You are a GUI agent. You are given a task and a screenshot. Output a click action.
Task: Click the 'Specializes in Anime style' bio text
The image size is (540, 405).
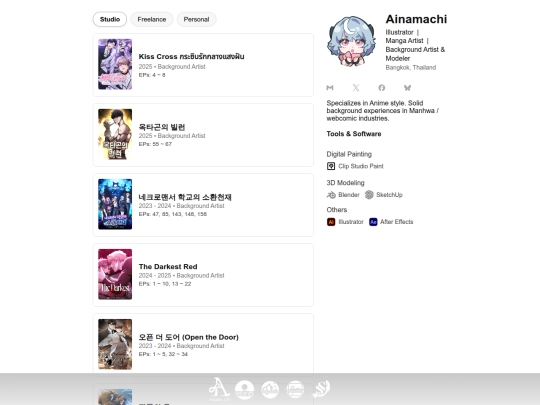click(x=383, y=111)
